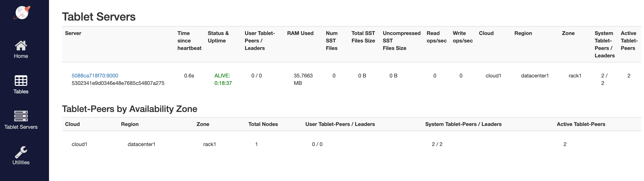Click datacenter1 in the availability zone table
The width and height of the screenshot is (644, 181).
141,144
